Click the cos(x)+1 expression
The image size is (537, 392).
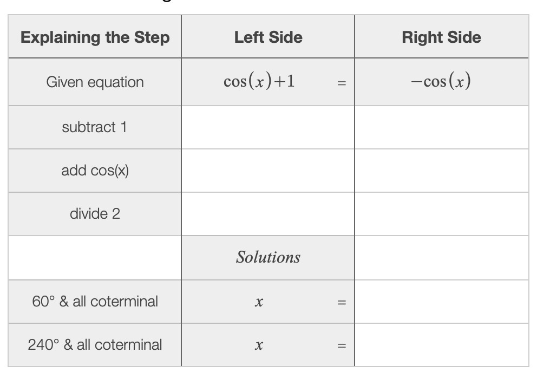(x=259, y=81)
